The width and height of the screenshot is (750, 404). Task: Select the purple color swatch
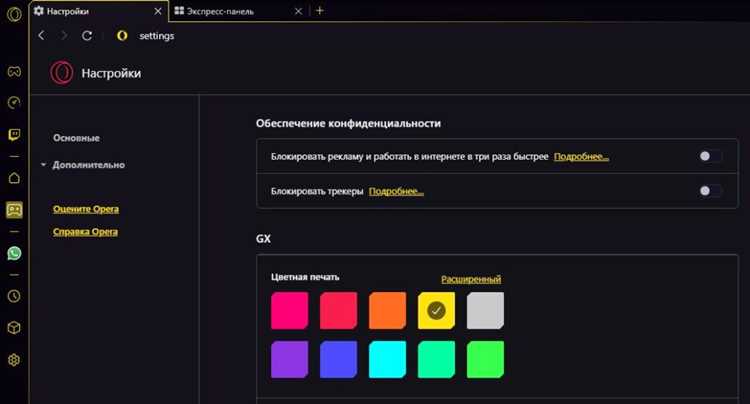point(289,360)
